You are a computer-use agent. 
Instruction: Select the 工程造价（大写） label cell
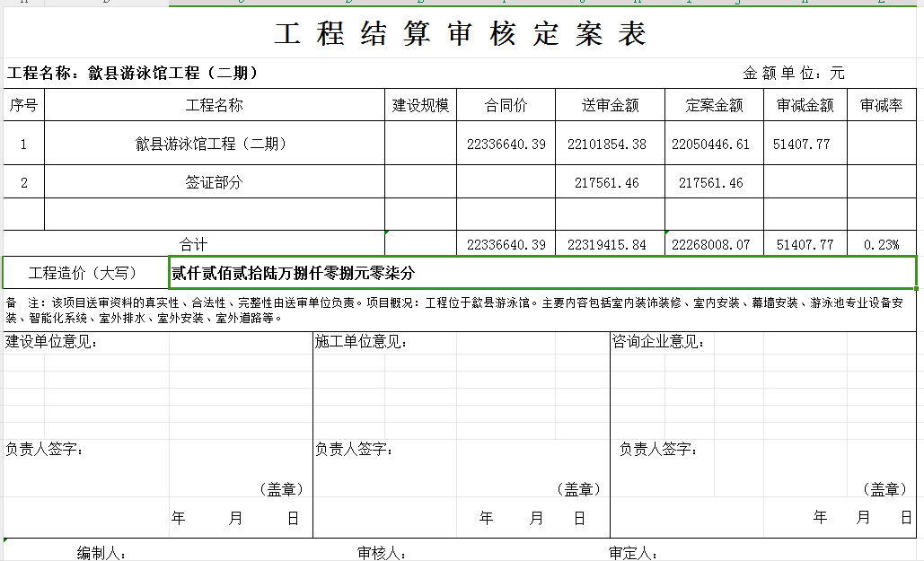point(84,273)
